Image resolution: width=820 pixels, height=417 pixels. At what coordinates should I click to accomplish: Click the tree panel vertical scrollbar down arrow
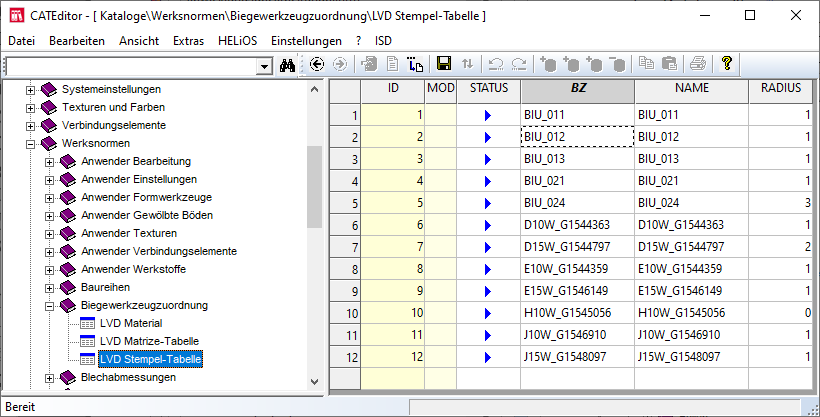coord(315,382)
